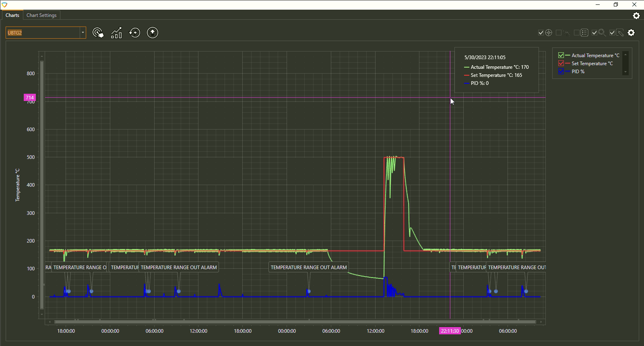
Task: Click the circled up-arrow upload icon
Action: click(153, 33)
